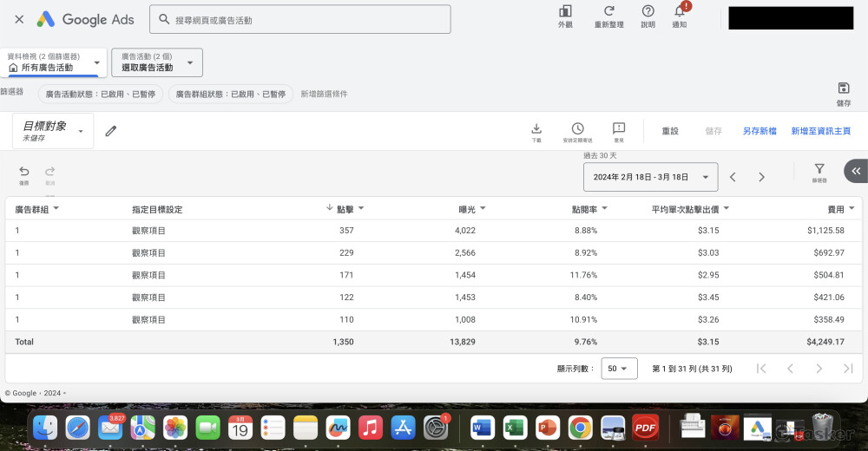Sort the table by 點擊 column
The width and height of the screenshot is (868, 451).
click(345, 209)
